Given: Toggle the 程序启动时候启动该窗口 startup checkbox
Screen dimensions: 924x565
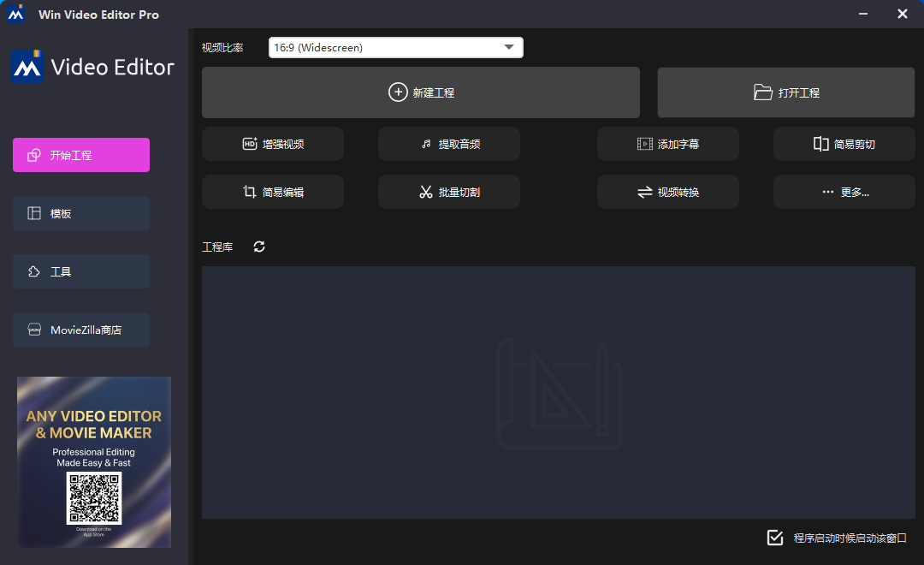Looking at the screenshot, I should [x=775, y=538].
